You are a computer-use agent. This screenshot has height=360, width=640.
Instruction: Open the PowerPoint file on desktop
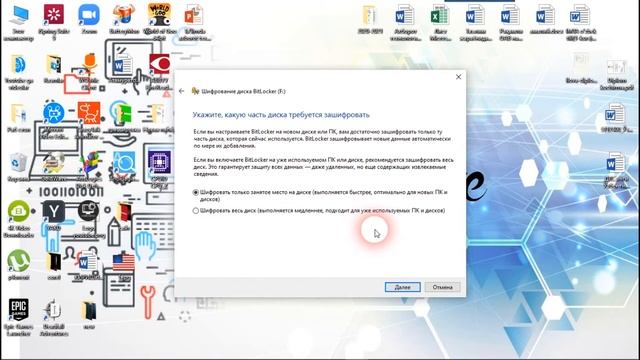coord(193,16)
